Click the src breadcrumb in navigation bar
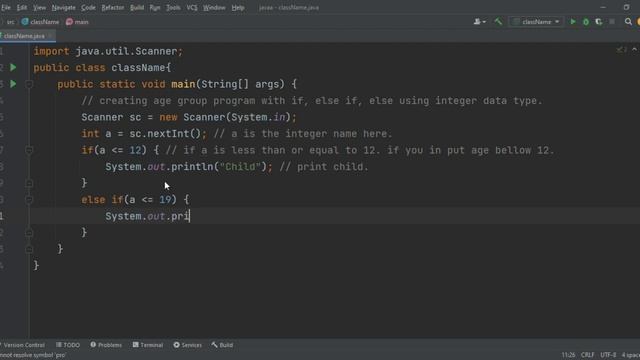The width and height of the screenshot is (640, 360). [10, 22]
